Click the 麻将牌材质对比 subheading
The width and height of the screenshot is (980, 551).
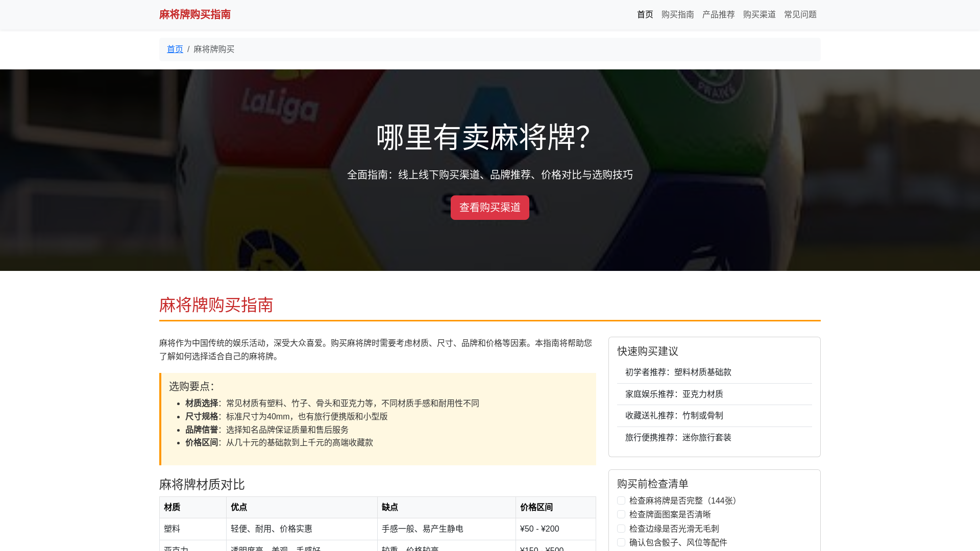[202, 484]
